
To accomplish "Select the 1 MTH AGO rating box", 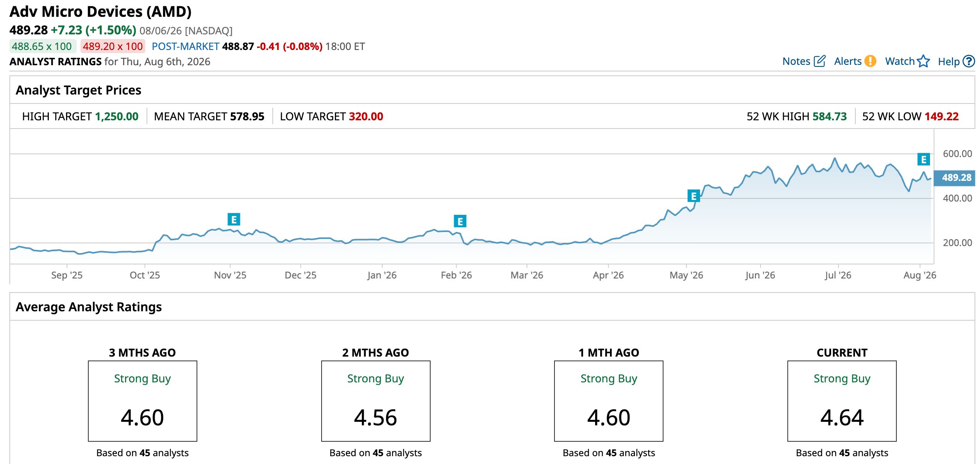I will click(609, 401).
